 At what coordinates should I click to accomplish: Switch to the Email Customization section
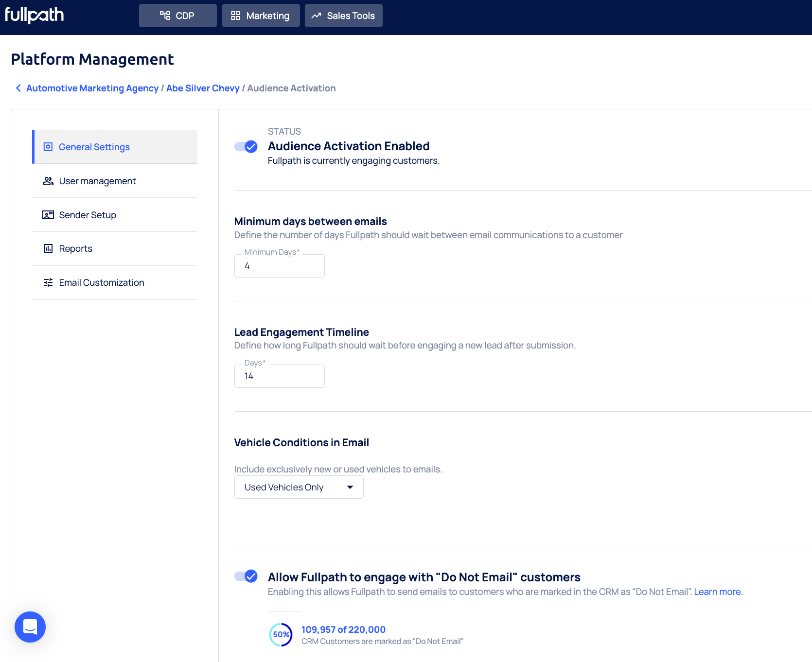point(102,282)
